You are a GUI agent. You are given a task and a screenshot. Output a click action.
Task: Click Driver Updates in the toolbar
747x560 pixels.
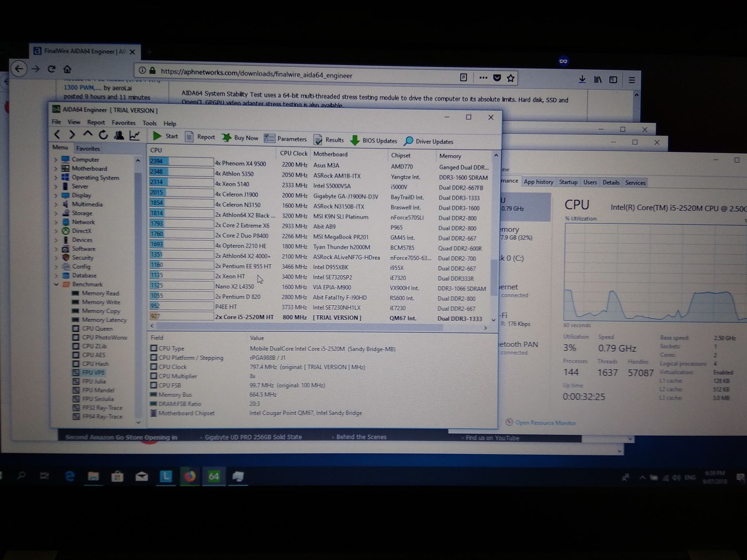pos(429,142)
